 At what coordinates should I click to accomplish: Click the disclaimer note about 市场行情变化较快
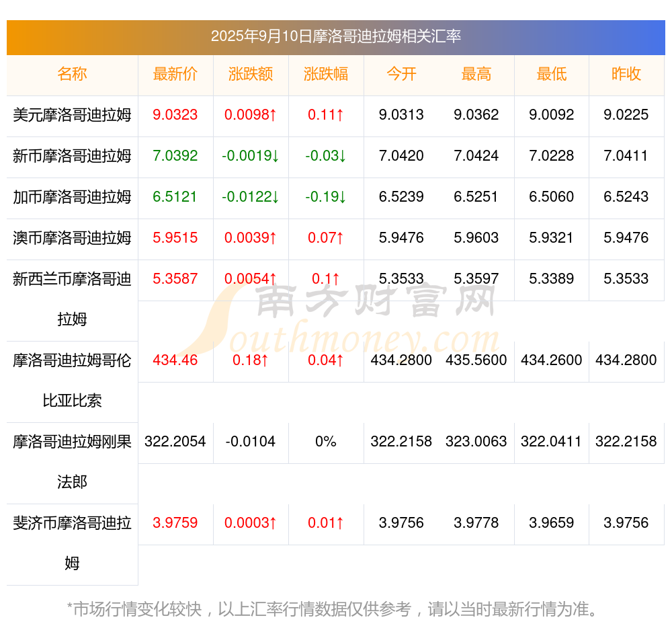click(333, 609)
